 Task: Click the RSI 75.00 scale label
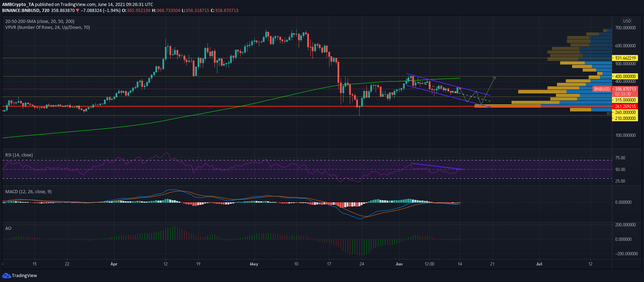[x=620, y=158]
